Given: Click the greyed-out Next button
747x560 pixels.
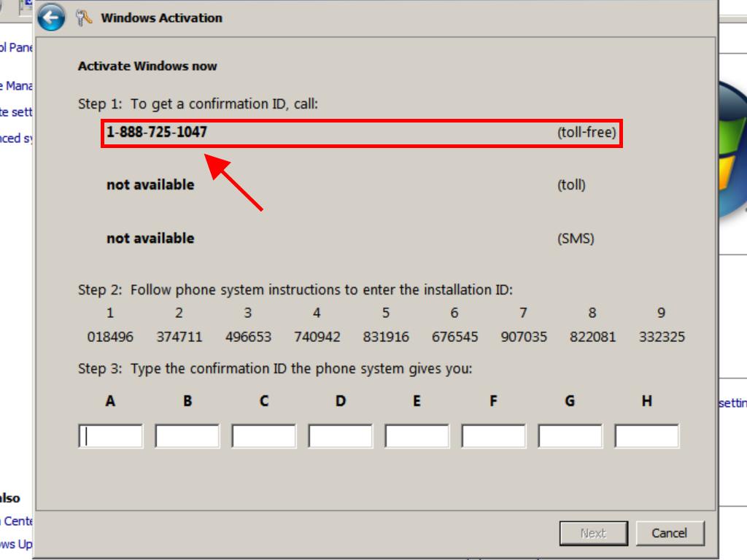Looking at the screenshot, I should [x=593, y=533].
